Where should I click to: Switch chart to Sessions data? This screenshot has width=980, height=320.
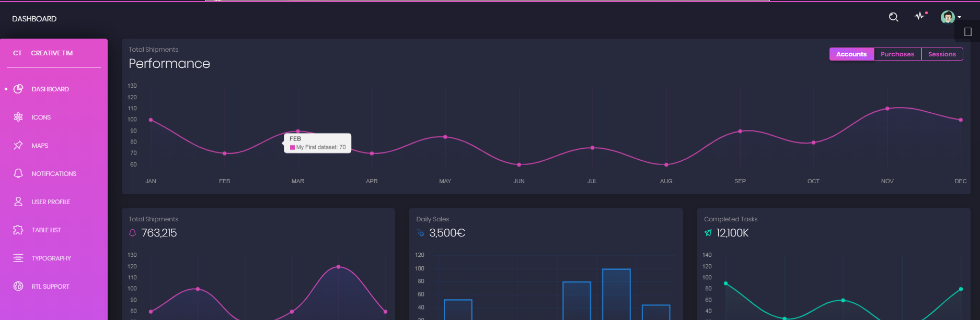click(942, 54)
